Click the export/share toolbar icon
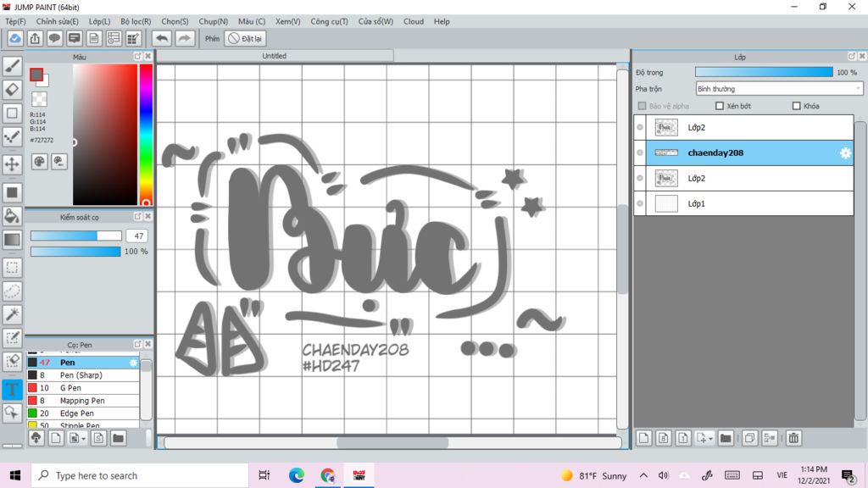Screen dimensions: 868x488 (x=35, y=39)
